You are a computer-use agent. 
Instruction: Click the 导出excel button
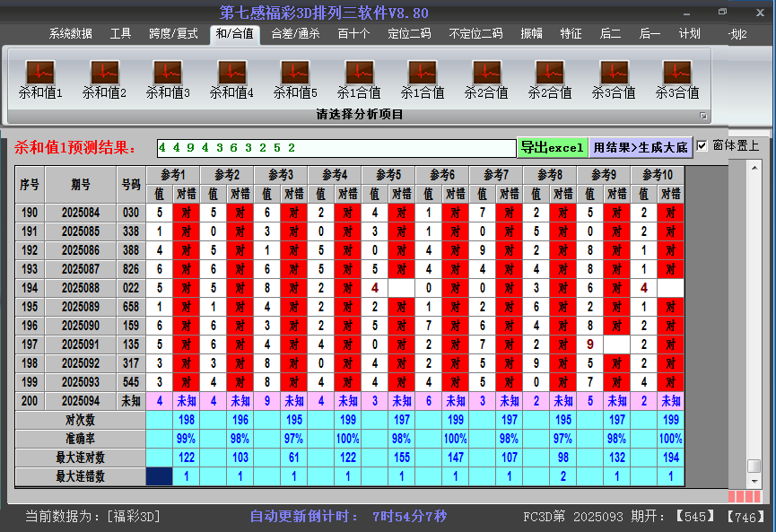tap(553, 147)
